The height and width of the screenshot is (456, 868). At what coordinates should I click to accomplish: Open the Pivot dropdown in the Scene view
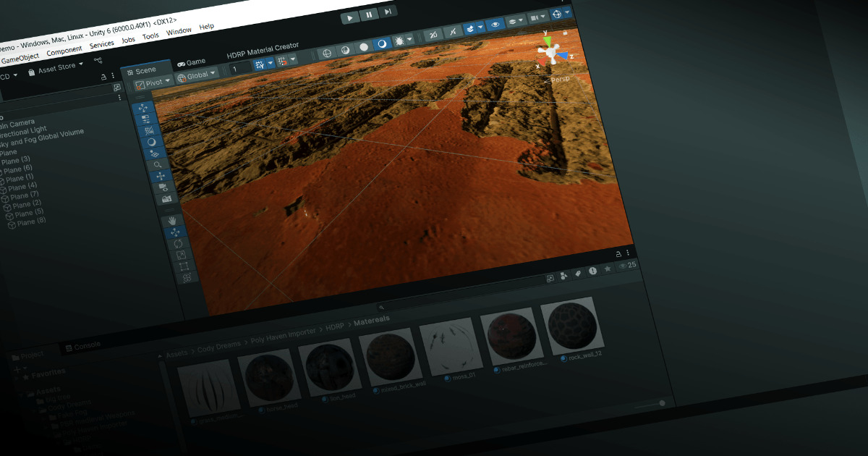pos(153,81)
